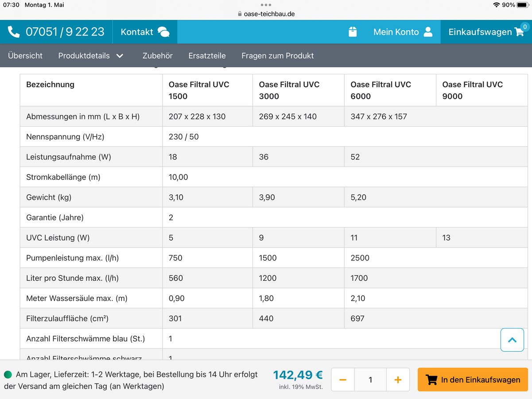This screenshot has height=399, width=532.
Task: Click the Bezeichnung header cell
Action: [91, 90]
